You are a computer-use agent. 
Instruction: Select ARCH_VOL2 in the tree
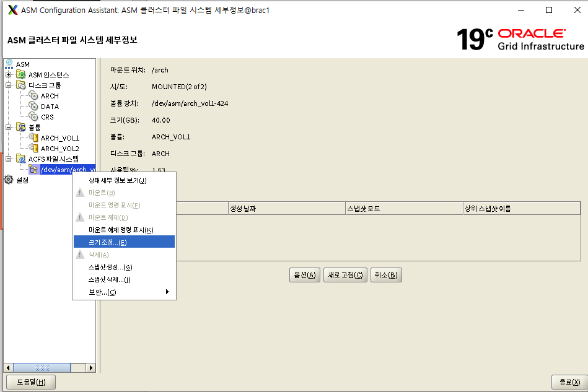60,149
